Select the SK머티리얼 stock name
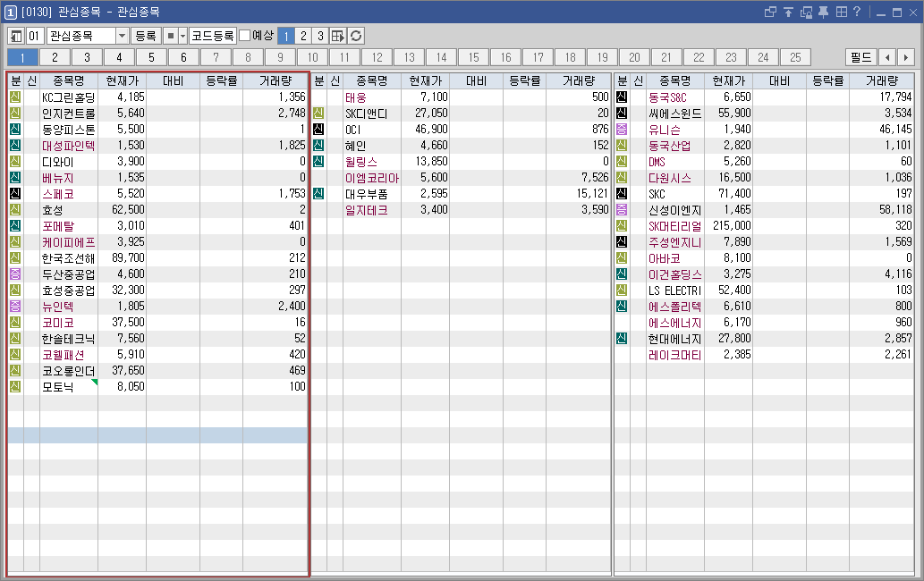The height and width of the screenshot is (581, 924). pyautogui.click(x=674, y=226)
